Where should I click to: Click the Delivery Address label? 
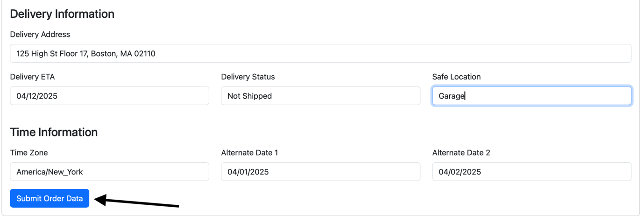click(40, 35)
